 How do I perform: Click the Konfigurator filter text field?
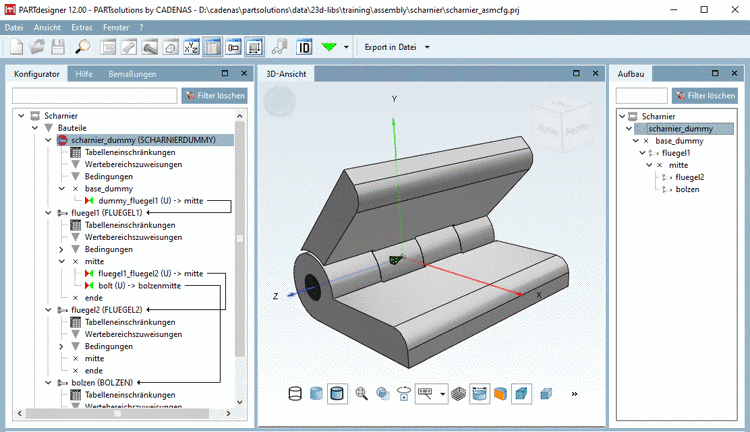point(95,96)
